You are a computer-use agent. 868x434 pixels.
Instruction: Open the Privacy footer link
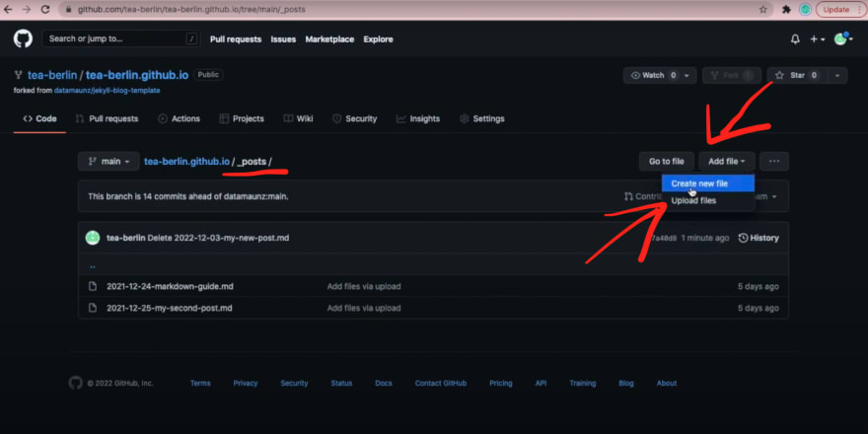click(x=246, y=383)
